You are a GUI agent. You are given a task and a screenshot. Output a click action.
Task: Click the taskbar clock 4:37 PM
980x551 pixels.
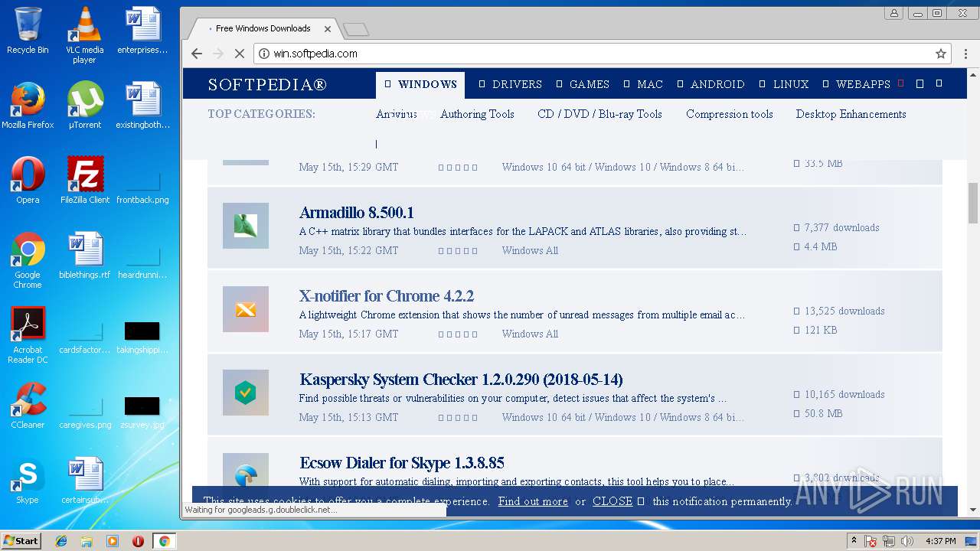[940, 541]
